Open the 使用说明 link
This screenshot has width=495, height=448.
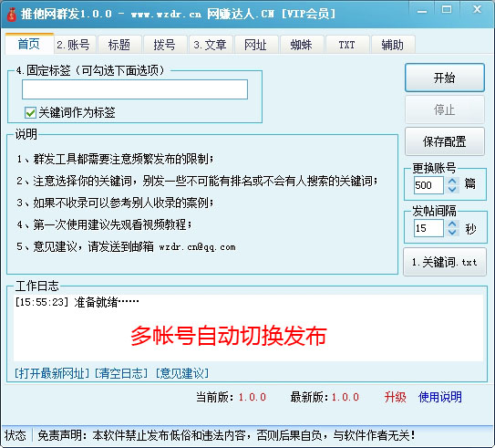click(x=440, y=397)
